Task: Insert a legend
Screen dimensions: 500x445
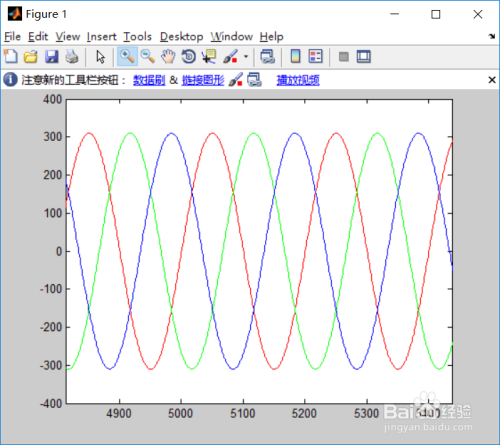Action: [315, 56]
